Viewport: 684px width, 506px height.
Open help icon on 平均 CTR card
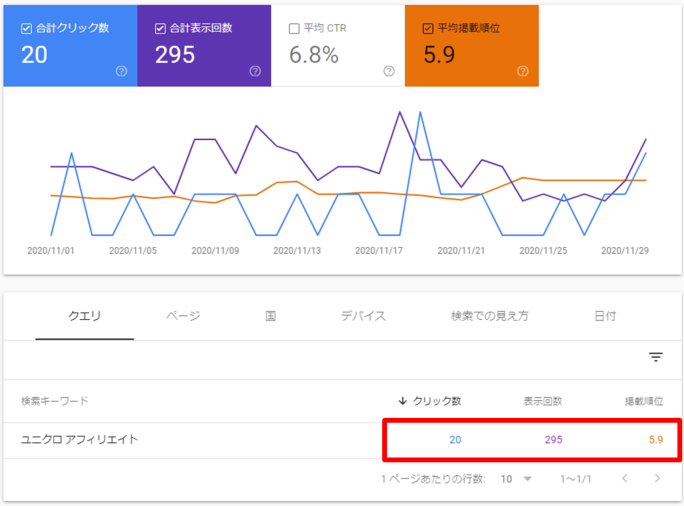pyautogui.click(x=389, y=71)
